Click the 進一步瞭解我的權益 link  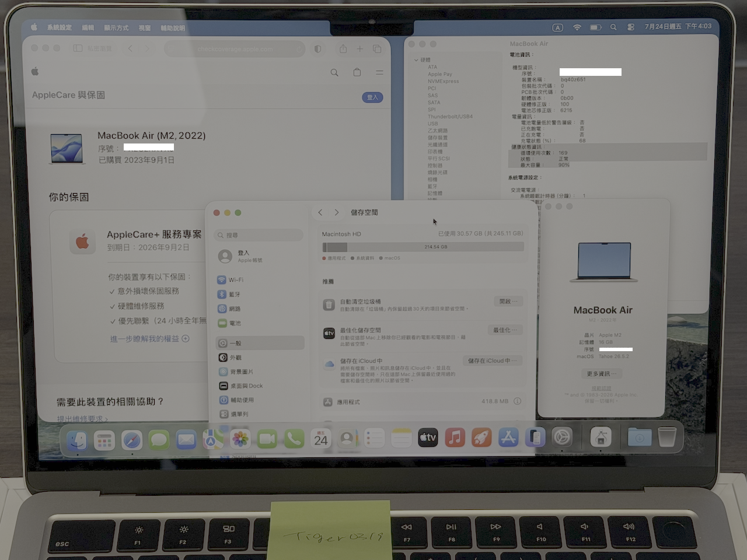149,339
